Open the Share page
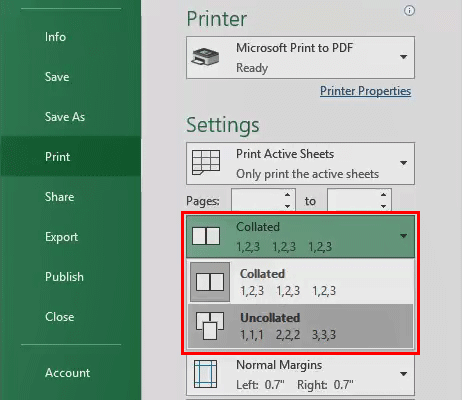The image size is (462, 400). [59, 197]
